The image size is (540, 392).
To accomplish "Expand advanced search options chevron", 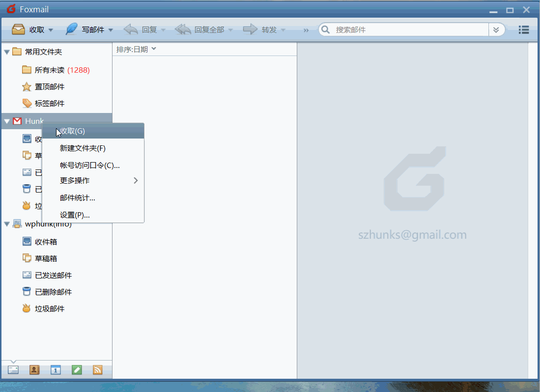I will (x=496, y=30).
